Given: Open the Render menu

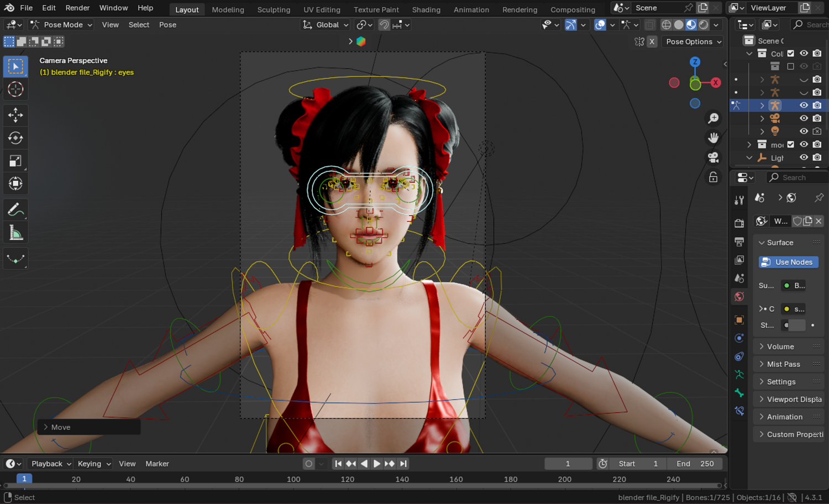Looking at the screenshot, I should click(77, 8).
